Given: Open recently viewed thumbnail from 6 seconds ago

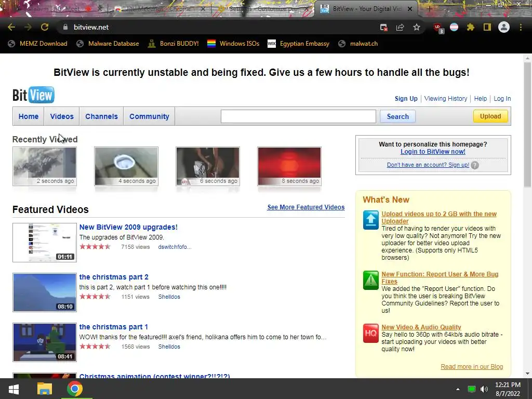Looking at the screenshot, I should 208,166.
